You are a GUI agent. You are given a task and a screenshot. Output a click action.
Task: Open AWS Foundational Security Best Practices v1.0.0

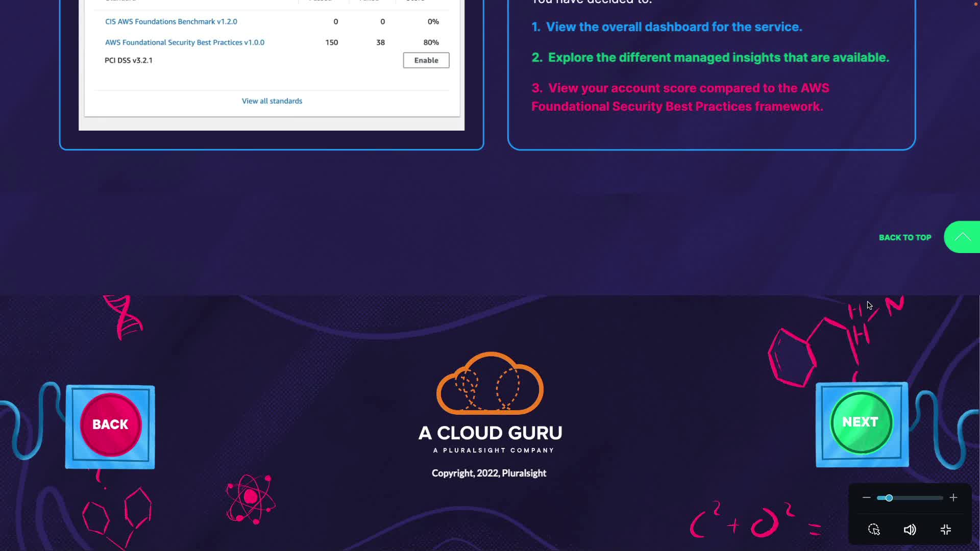point(184,42)
